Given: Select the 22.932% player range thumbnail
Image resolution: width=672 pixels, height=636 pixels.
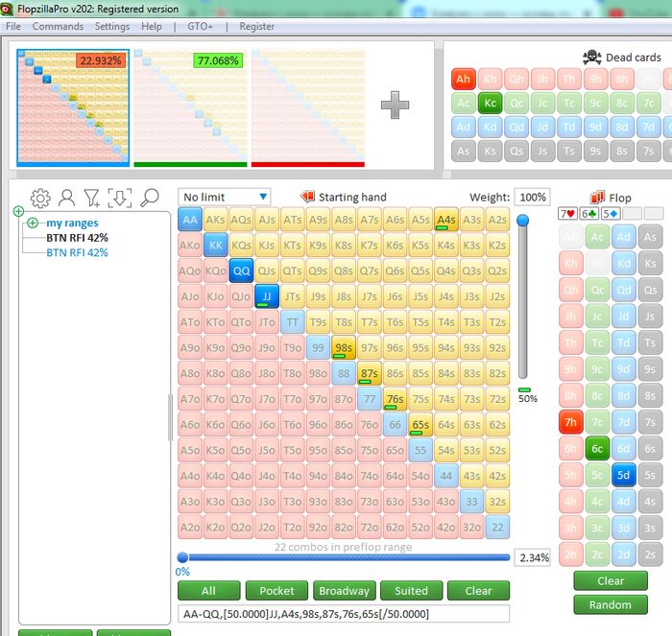Looking at the screenshot, I should 73,107.
